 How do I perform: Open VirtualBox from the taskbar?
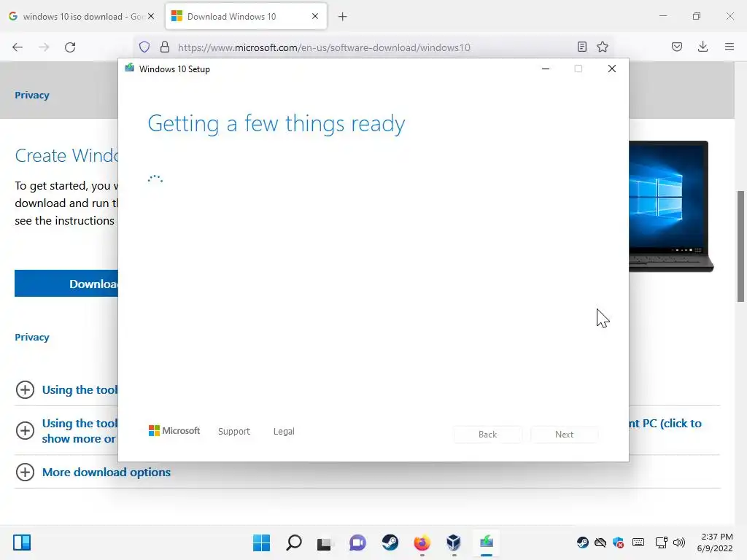(454, 542)
